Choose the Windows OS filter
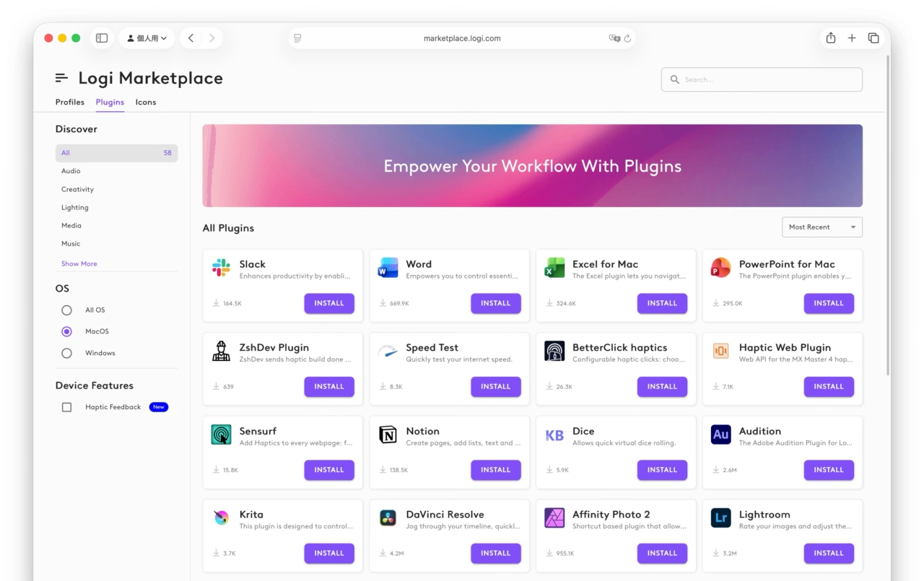 (x=66, y=353)
